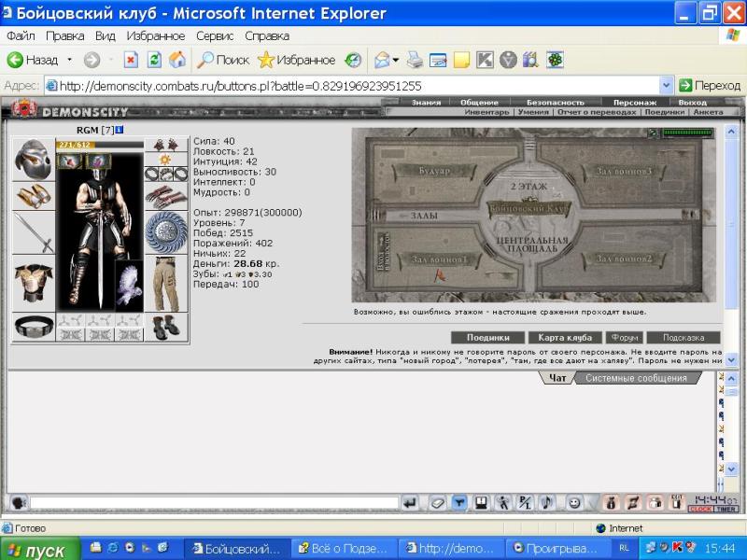
Task: Open the Безопасность top menu link
Action: coord(555,103)
